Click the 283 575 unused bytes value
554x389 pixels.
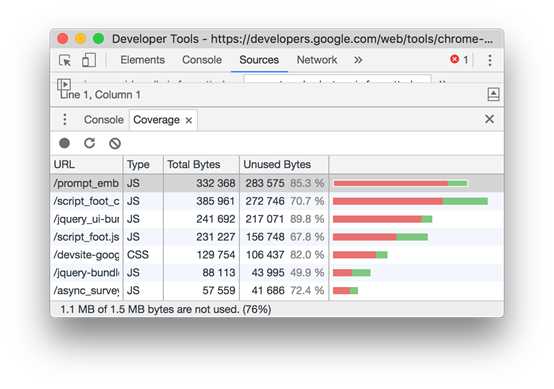(x=265, y=183)
